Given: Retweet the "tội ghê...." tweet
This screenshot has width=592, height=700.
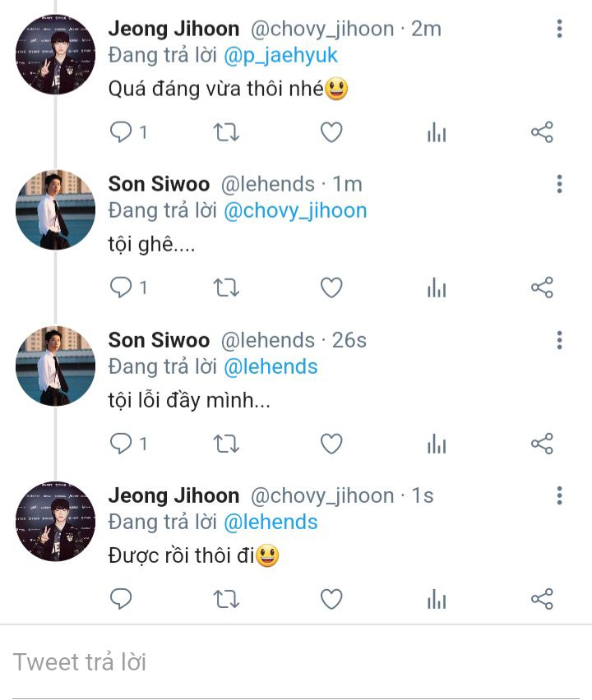Looking at the screenshot, I should [x=226, y=288].
